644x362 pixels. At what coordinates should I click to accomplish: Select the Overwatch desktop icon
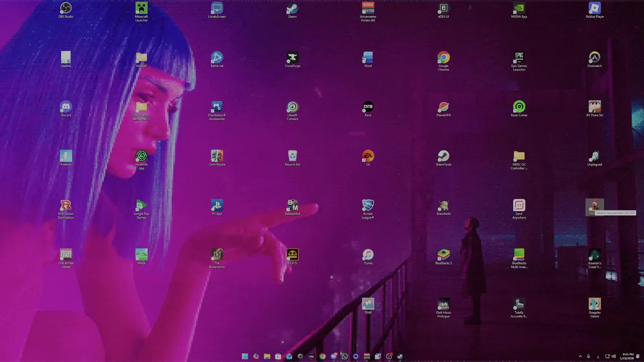595,60
